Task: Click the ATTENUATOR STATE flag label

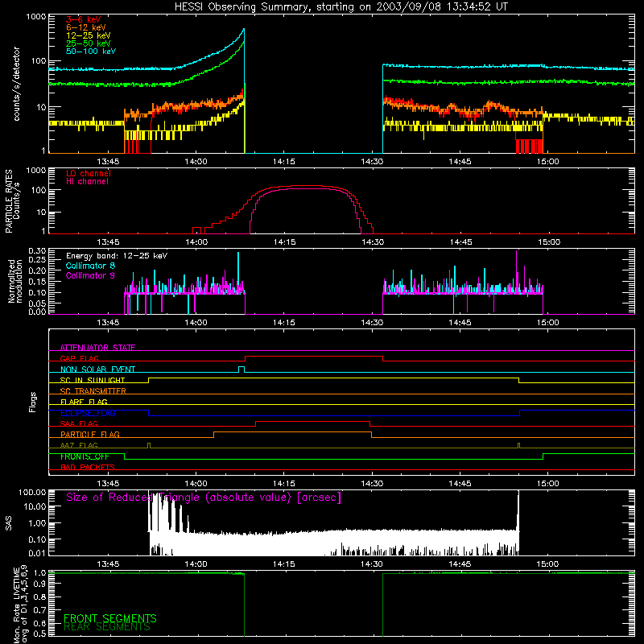Action: tap(97, 348)
